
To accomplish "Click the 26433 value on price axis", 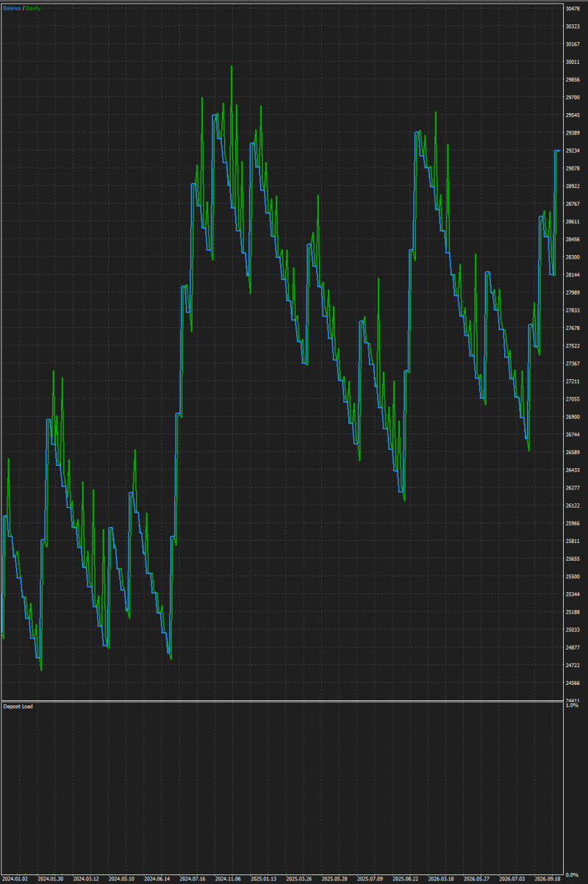I will (573, 470).
